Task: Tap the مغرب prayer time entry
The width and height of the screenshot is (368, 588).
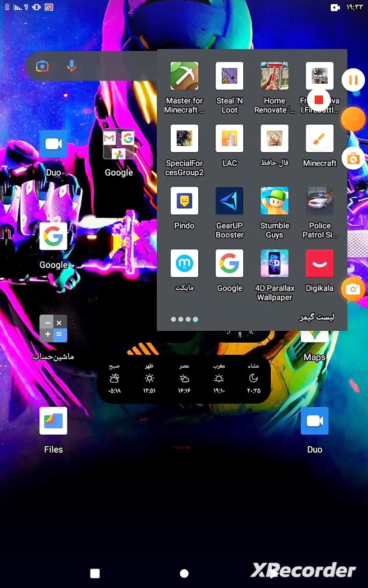Action: pos(219,378)
